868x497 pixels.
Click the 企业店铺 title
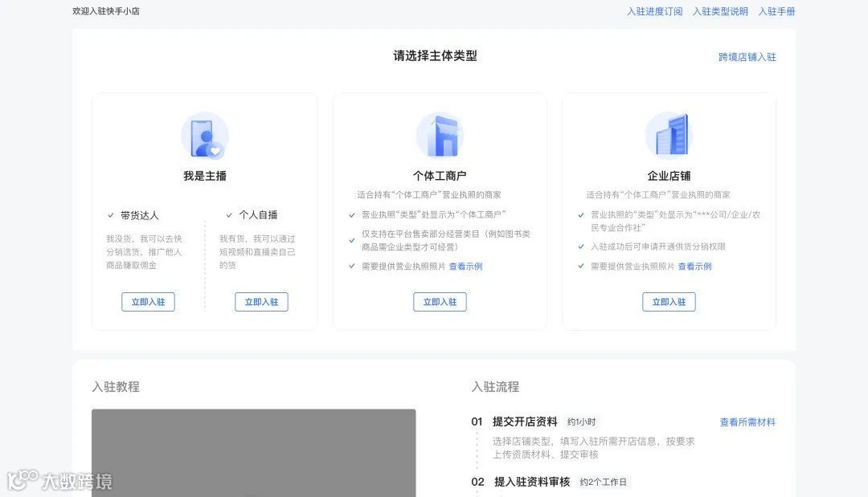669,176
